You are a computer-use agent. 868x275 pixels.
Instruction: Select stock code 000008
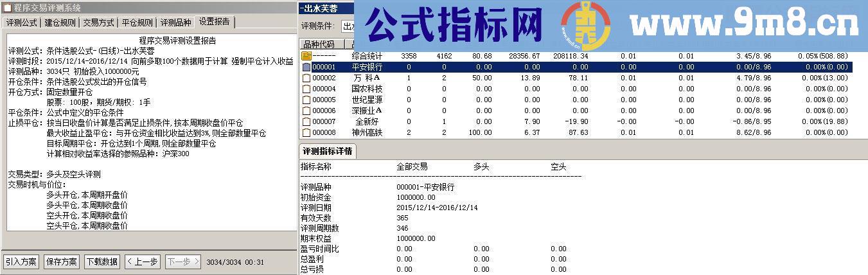click(324, 132)
